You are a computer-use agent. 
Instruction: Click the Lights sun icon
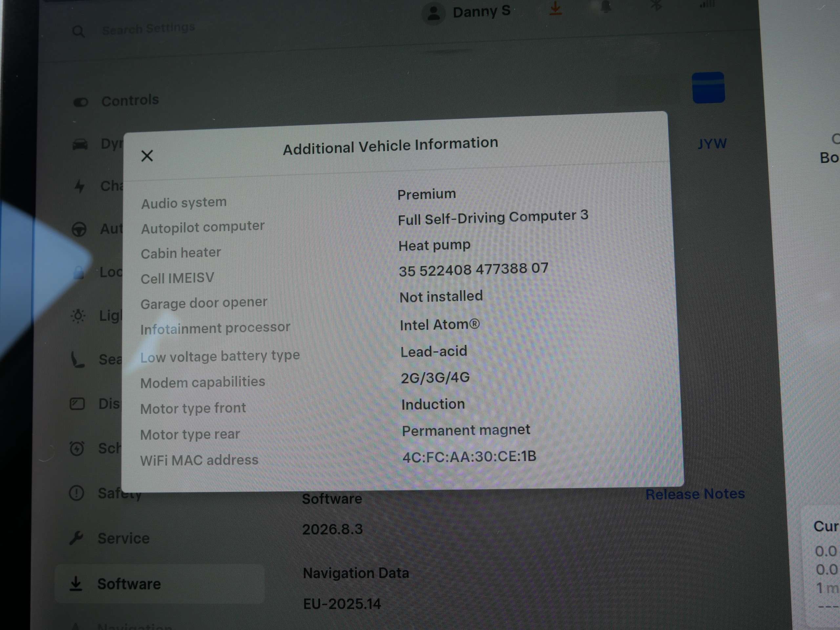tap(78, 316)
